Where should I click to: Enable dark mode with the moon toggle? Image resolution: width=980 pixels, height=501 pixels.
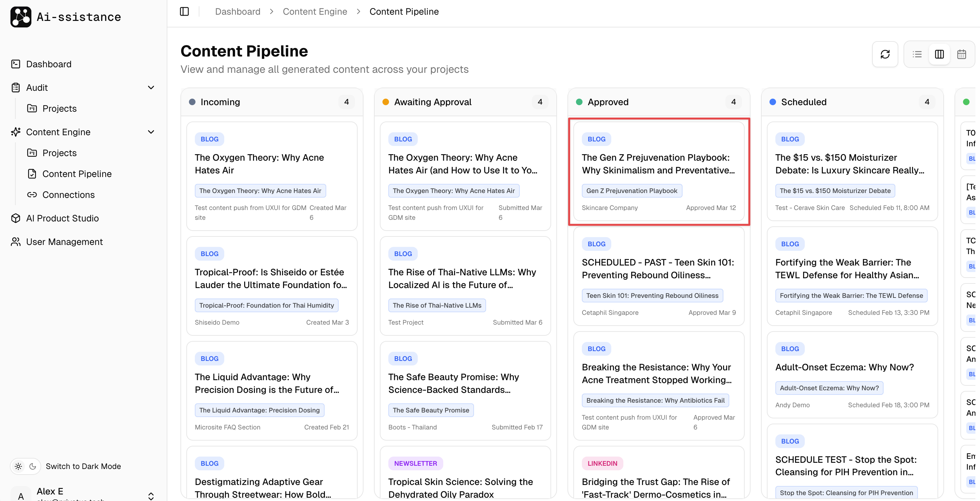(32, 466)
